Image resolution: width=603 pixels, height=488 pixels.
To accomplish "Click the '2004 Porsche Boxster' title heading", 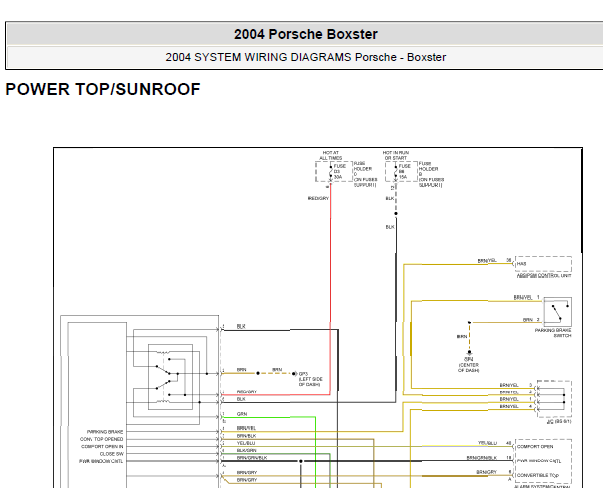I will pos(306,34).
